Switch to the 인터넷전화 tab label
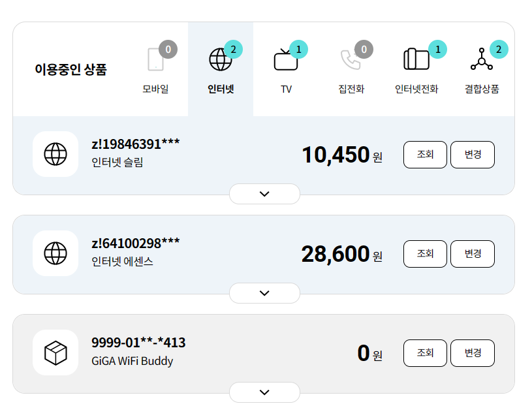 (x=416, y=89)
